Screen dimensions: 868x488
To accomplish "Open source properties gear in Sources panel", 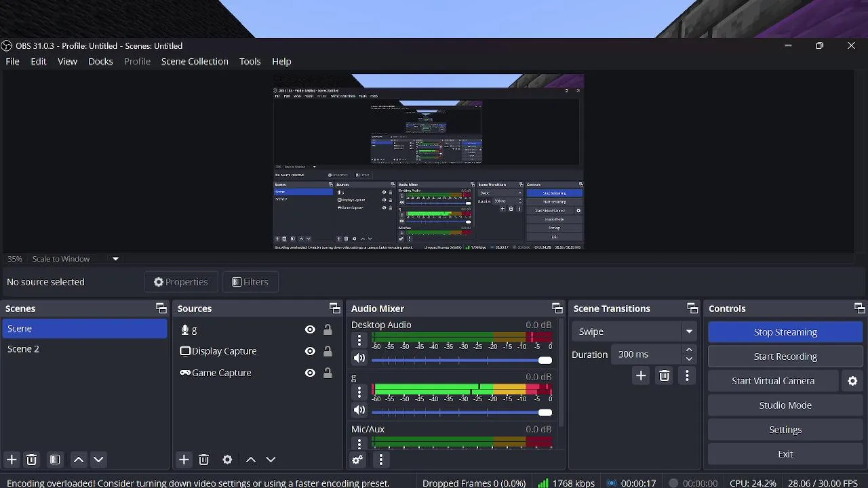I will (227, 460).
